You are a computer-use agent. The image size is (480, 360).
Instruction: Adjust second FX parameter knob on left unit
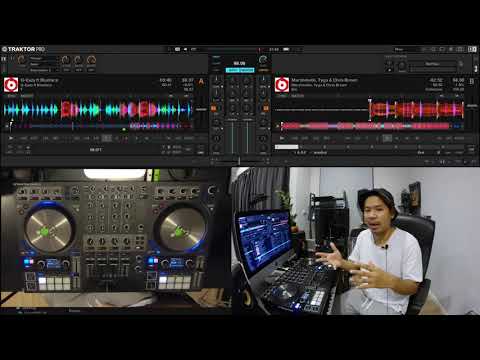[x=78, y=60]
